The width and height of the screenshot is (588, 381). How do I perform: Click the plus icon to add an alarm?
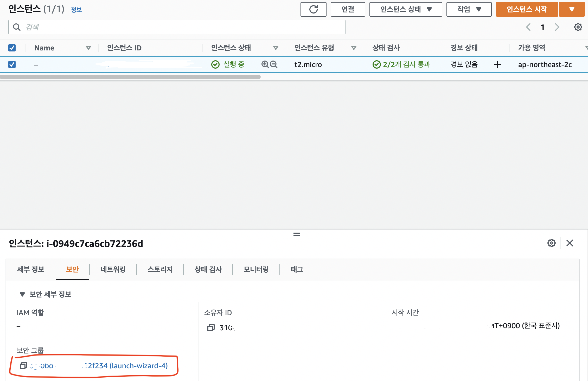(x=497, y=64)
